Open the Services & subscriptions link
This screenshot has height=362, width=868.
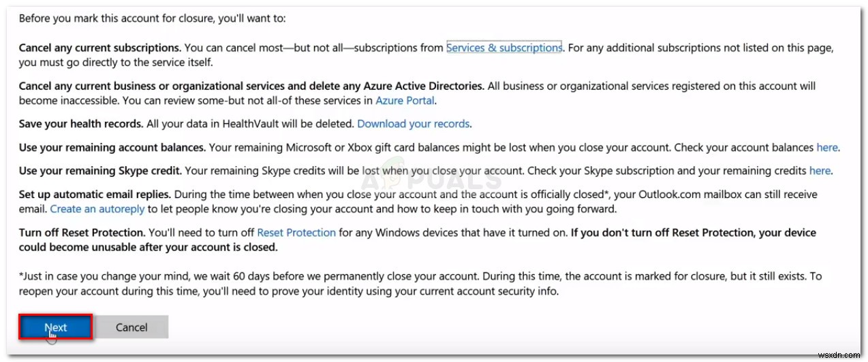tap(504, 48)
